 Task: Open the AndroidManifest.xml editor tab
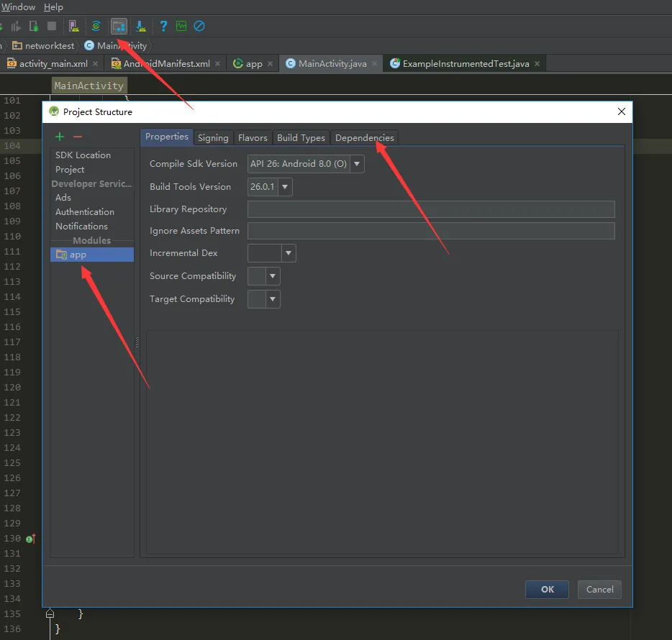coord(166,63)
